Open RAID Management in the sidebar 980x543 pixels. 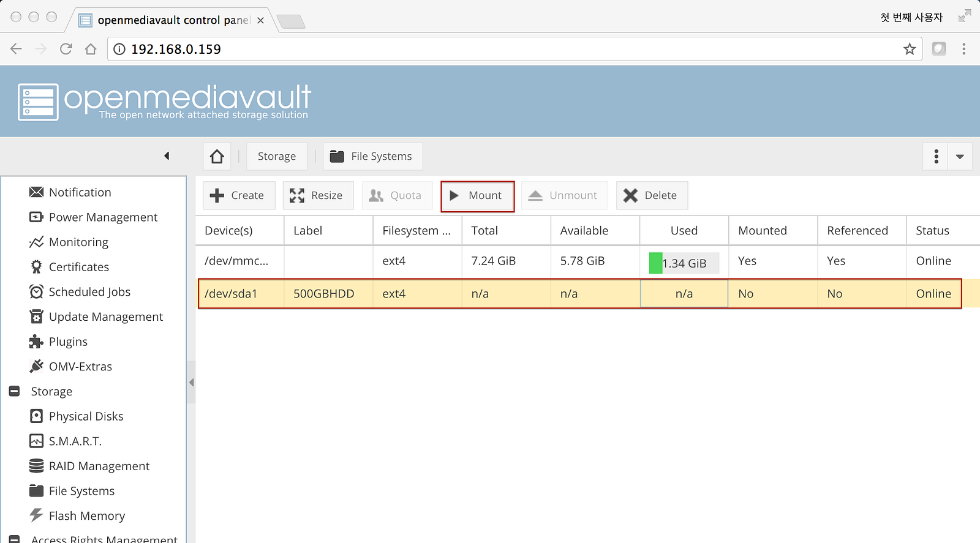pyautogui.click(x=89, y=466)
